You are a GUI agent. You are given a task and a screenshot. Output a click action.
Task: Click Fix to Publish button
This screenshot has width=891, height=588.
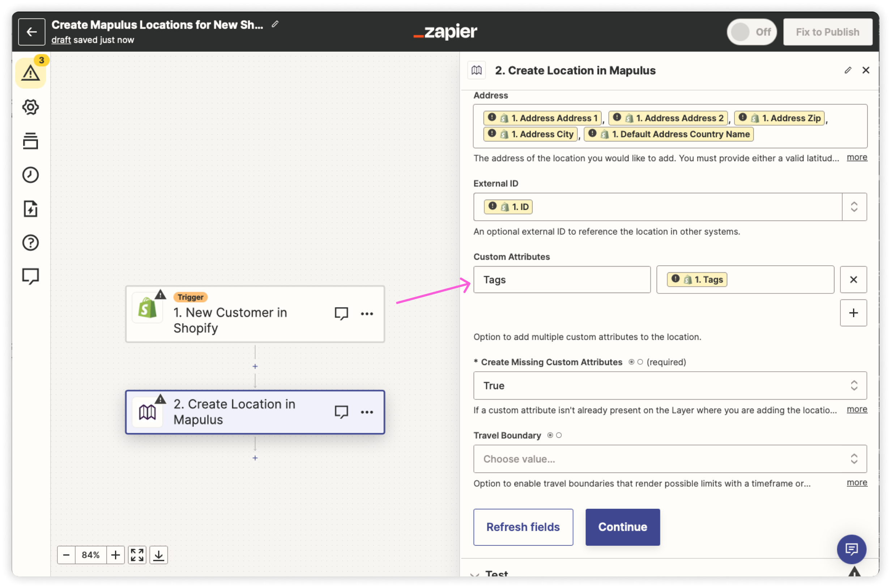(828, 32)
